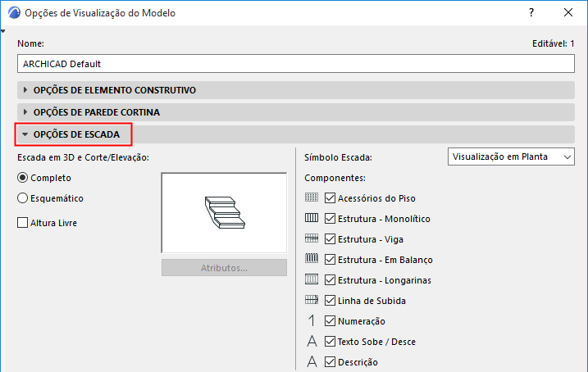The width and height of the screenshot is (588, 372).
Task: Toggle Estrutura - Longarinas checkbox
Action: point(330,280)
